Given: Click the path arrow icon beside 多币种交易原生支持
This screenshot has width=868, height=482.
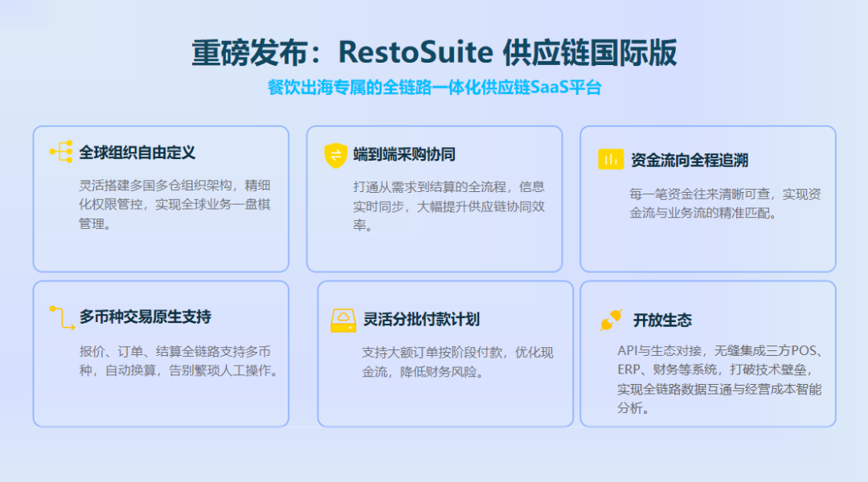Looking at the screenshot, I should [62, 317].
